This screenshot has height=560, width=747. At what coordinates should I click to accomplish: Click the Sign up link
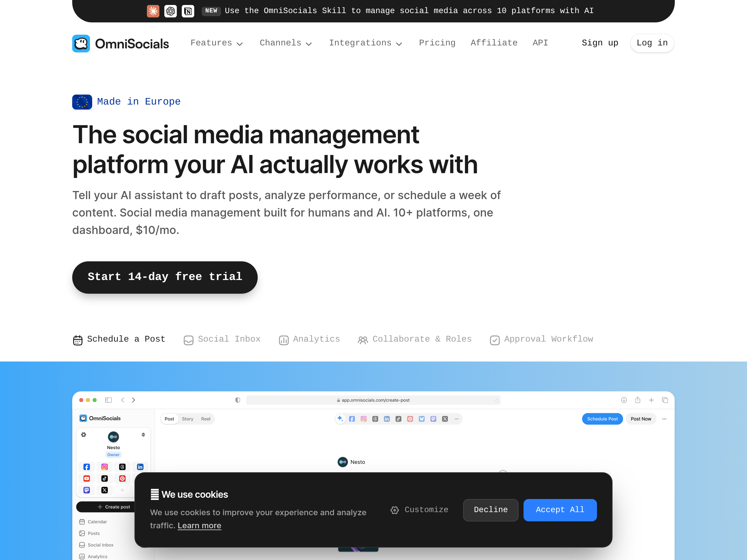pyautogui.click(x=600, y=43)
